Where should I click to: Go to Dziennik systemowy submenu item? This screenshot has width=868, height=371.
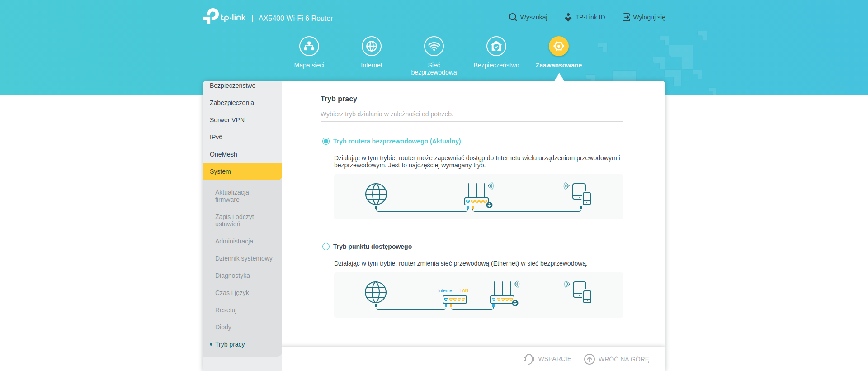point(244,258)
